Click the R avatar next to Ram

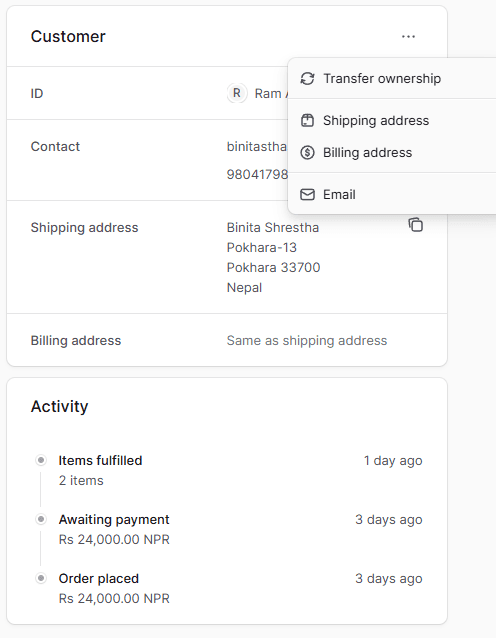237,93
